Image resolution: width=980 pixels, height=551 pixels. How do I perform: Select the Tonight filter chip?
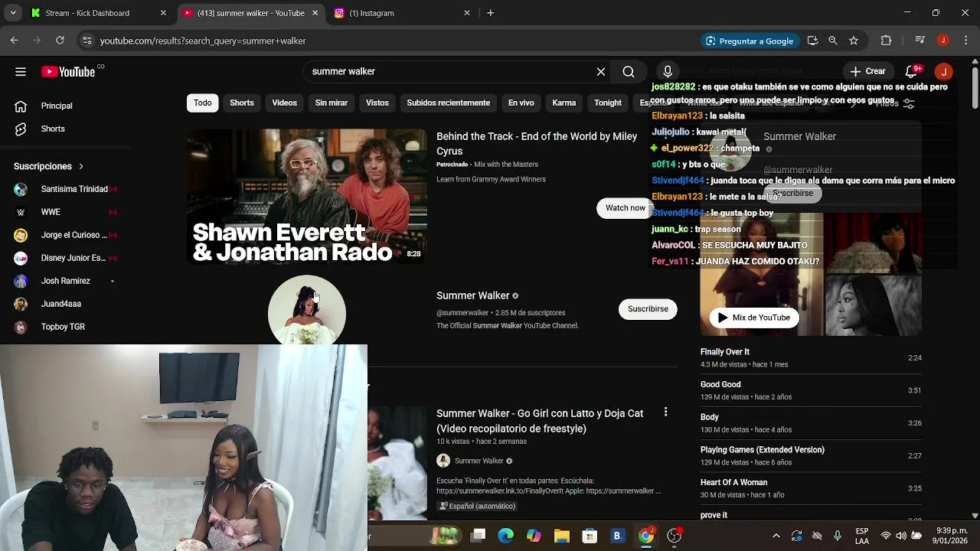click(x=608, y=103)
